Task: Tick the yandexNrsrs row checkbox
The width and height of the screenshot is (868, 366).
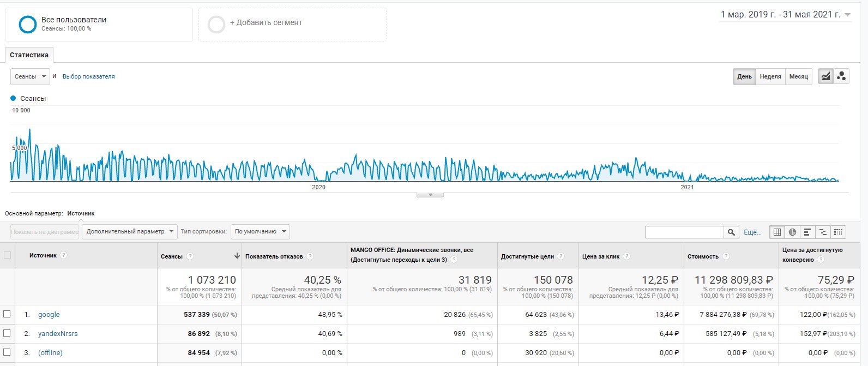Action: pos(7,333)
